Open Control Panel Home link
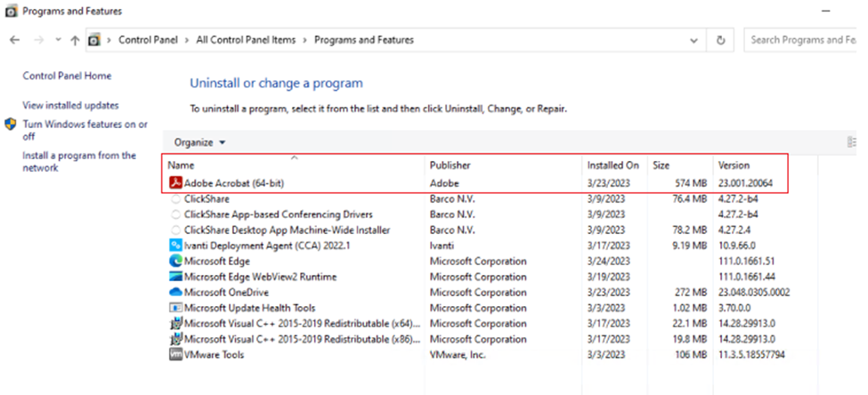 tap(67, 77)
